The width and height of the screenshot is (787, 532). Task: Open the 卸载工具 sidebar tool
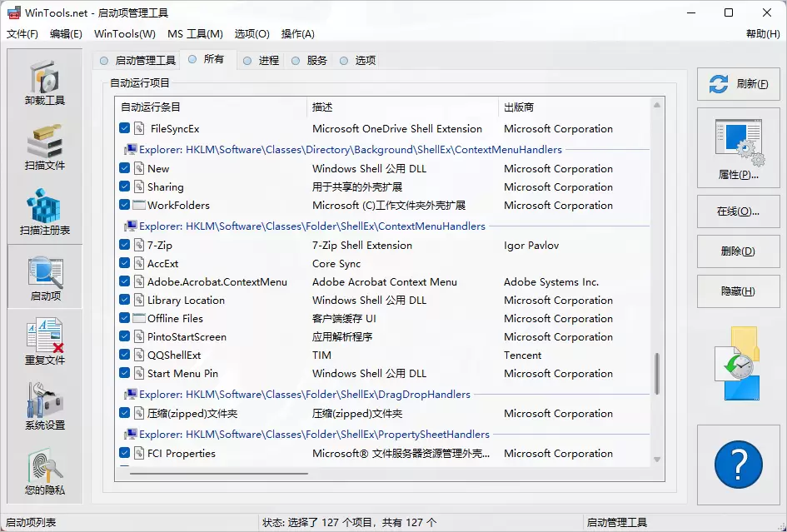43,81
